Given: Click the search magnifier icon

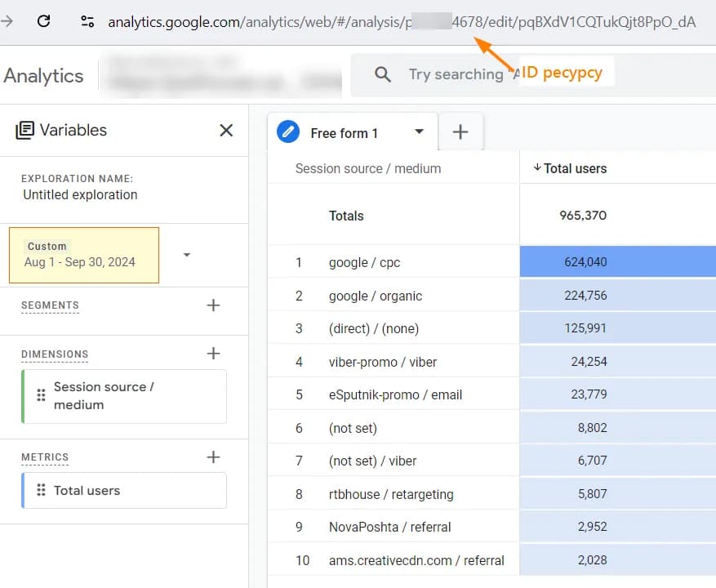Looking at the screenshot, I should pos(383,74).
